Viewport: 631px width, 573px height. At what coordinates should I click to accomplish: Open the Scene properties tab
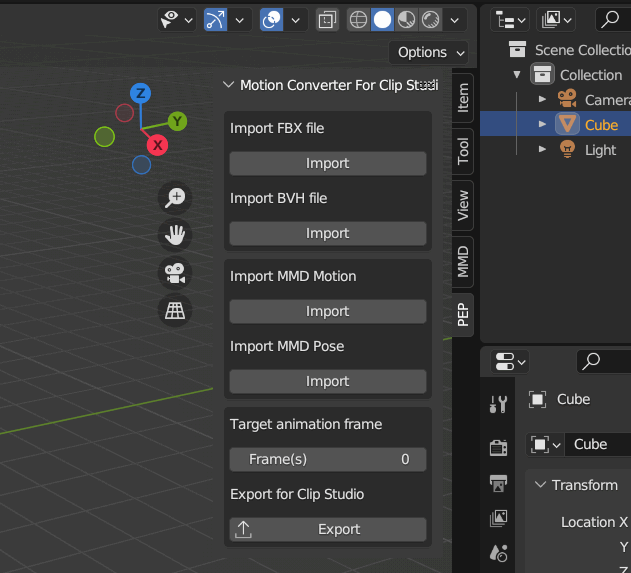tap(498, 554)
